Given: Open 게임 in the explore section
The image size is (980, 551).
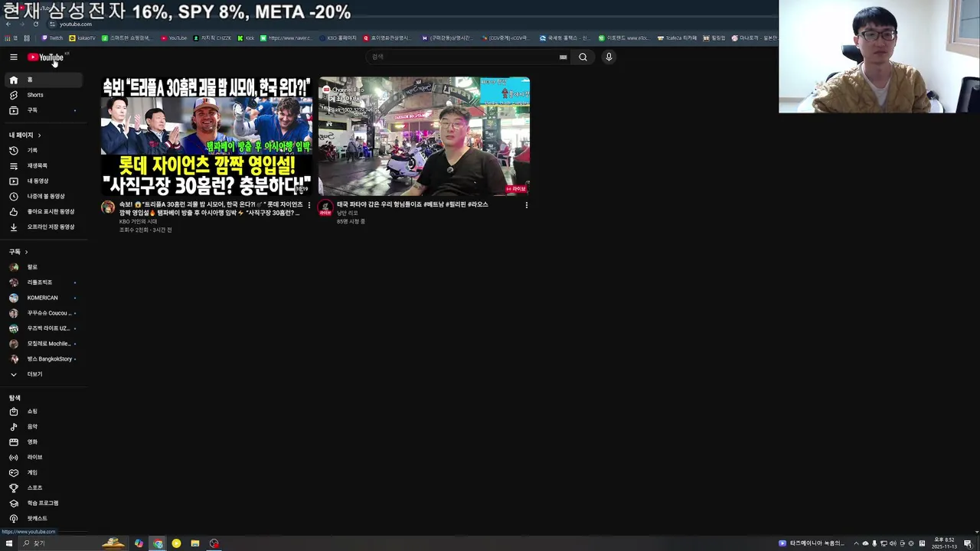Looking at the screenshot, I should 44,472.
